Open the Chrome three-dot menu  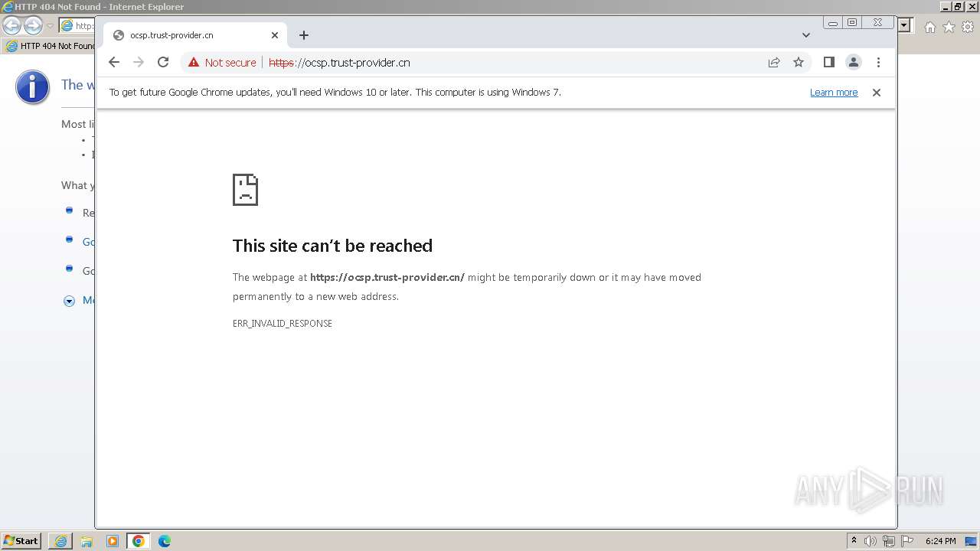pos(878,63)
